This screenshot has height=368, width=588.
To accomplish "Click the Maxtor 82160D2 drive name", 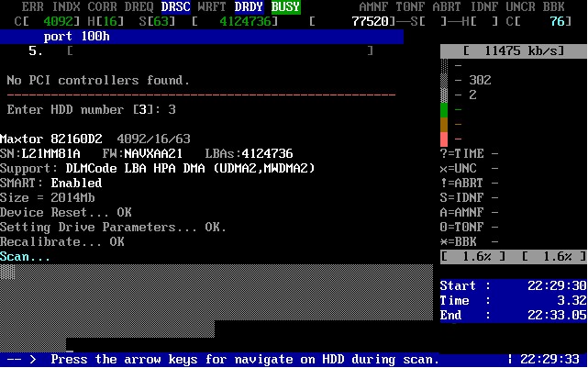I will (x=53, y=139).
